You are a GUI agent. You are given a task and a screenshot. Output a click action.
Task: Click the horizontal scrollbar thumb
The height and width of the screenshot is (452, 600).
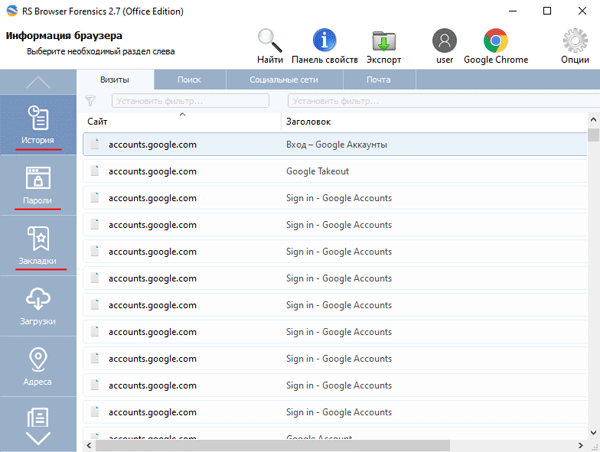[x=273, y=445]
